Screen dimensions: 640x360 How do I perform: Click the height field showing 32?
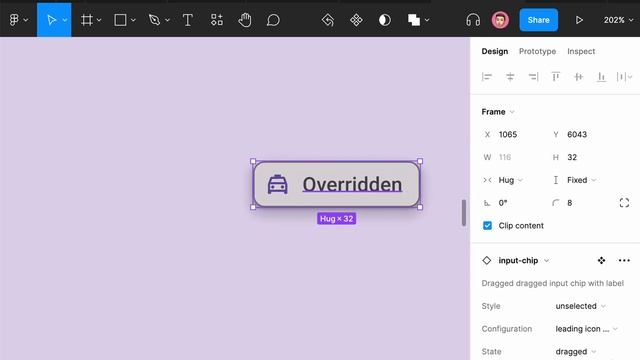pos(572,157)
